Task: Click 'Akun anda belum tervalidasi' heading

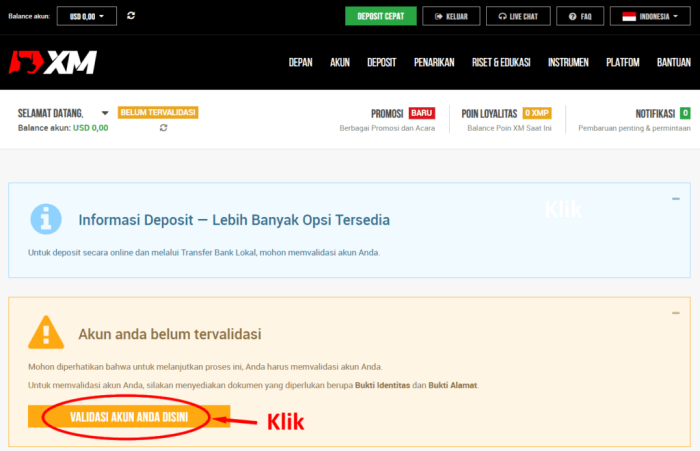Action: 170,334
